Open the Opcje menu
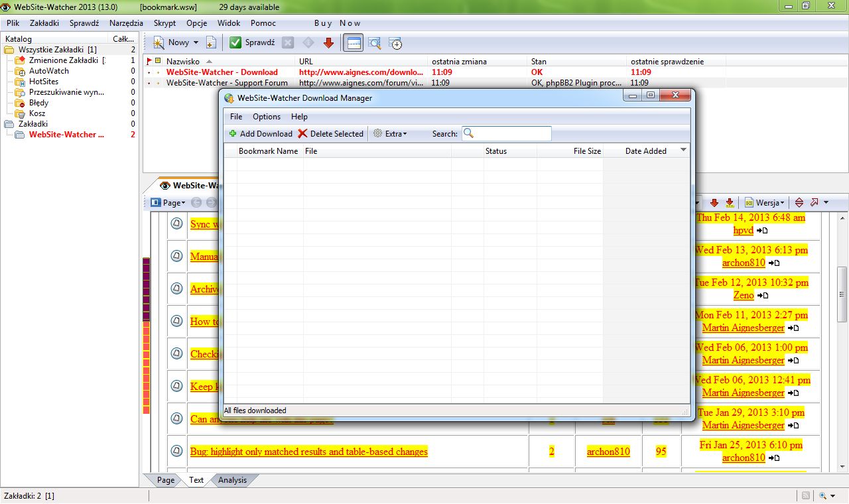 (x=197, y=23)
